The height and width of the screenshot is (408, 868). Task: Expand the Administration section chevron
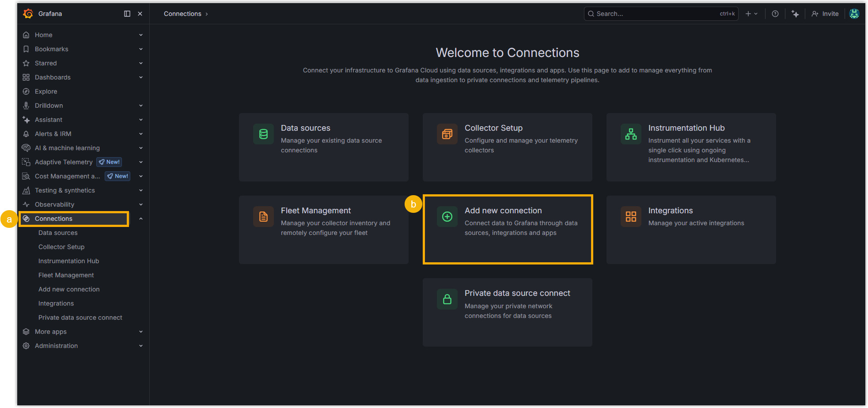[141, 346]
